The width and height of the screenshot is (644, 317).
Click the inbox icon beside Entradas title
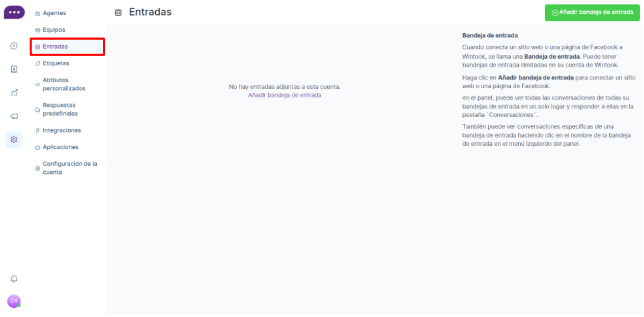click(118, 12)
